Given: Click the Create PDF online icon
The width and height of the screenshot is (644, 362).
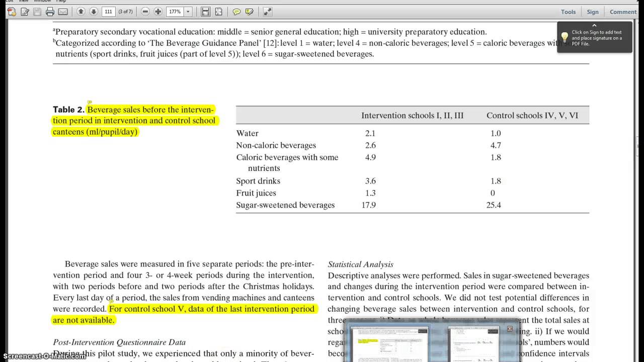Looking at the screenshot, I should coord(12,12).
